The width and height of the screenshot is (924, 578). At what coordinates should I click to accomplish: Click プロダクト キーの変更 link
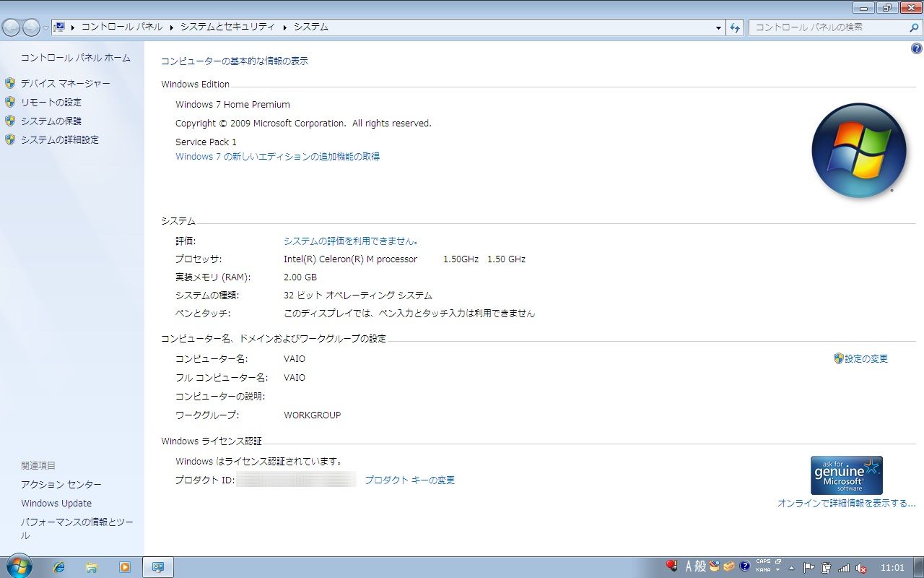coord(409,480)
